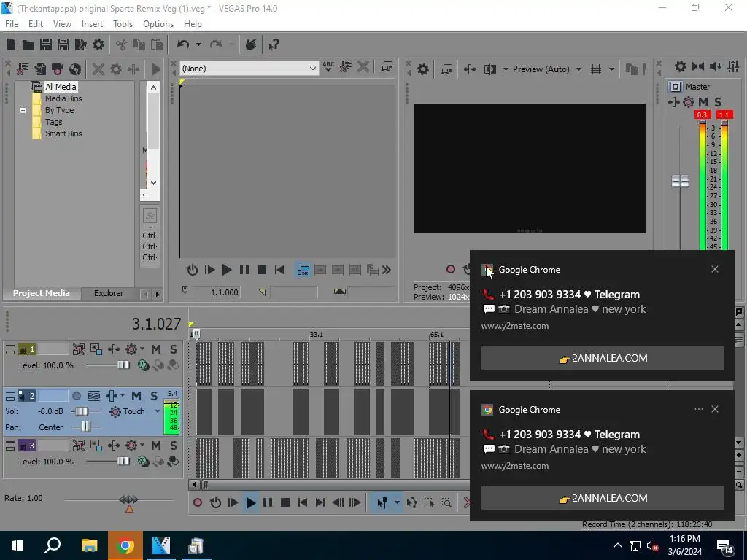Show more trimmer buttons with chevron

(x=387, y=270)
